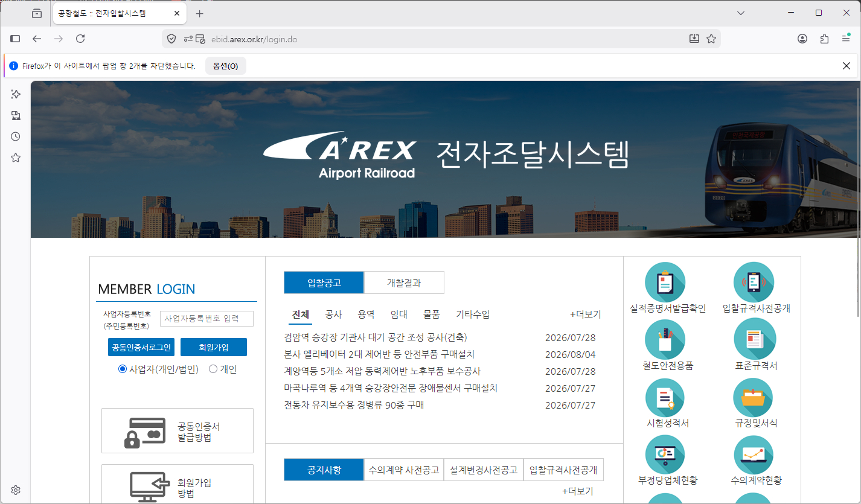Expand 입찰공고 list with +더보기
Image resolution: width=861 pixels, height=504 pixels.
[x=586, y=314]
